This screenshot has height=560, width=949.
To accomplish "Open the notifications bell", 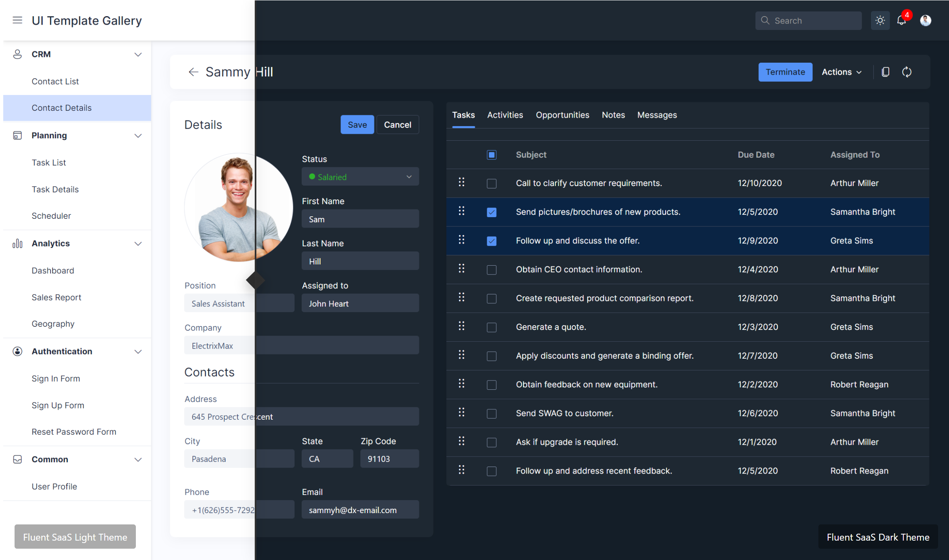I will 901,21.
